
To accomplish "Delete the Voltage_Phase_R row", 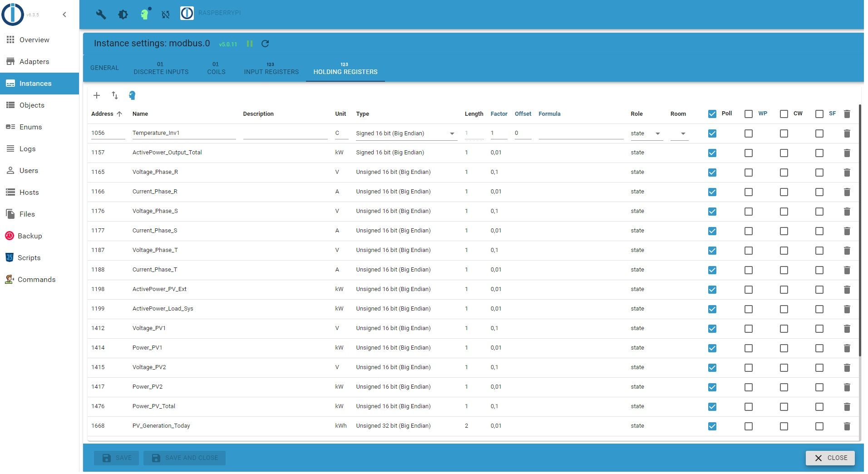I will [847, 173].
